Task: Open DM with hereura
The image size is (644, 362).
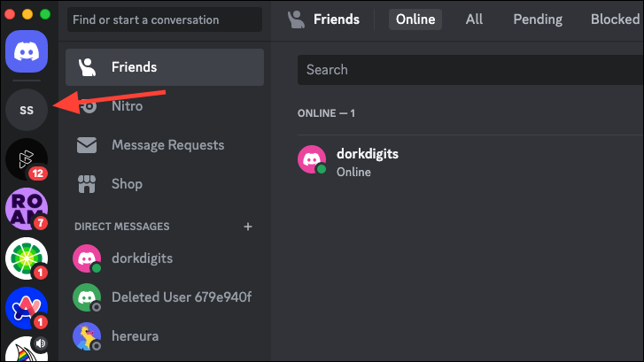Action: coord(165,336)
